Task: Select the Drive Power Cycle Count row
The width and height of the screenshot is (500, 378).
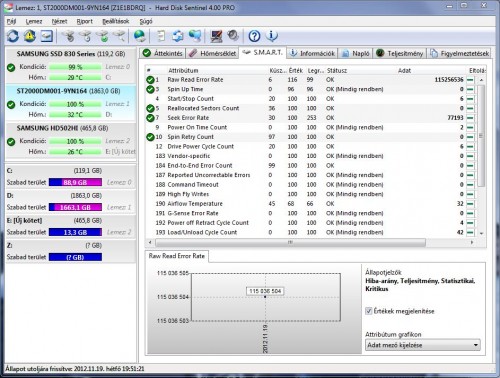Action: 310,146
